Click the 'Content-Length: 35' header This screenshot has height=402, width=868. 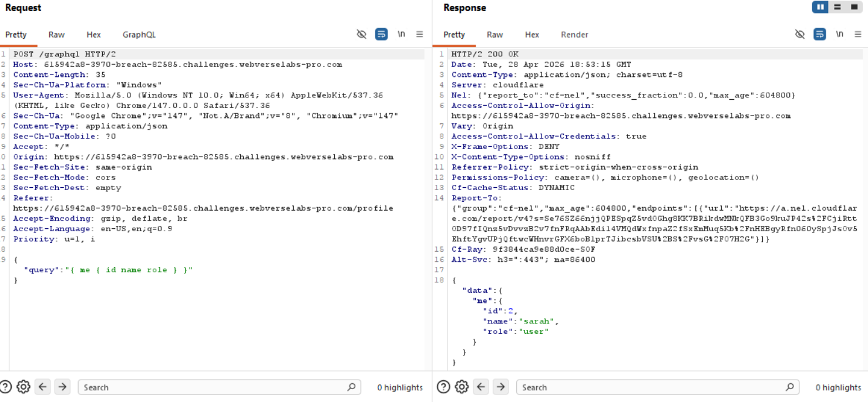tap(59, 75)
